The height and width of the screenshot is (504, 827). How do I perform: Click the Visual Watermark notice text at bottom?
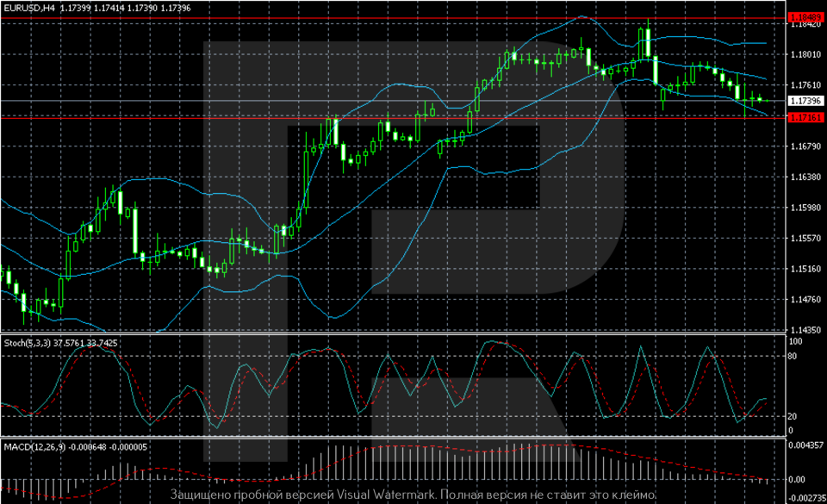point(413,495)
